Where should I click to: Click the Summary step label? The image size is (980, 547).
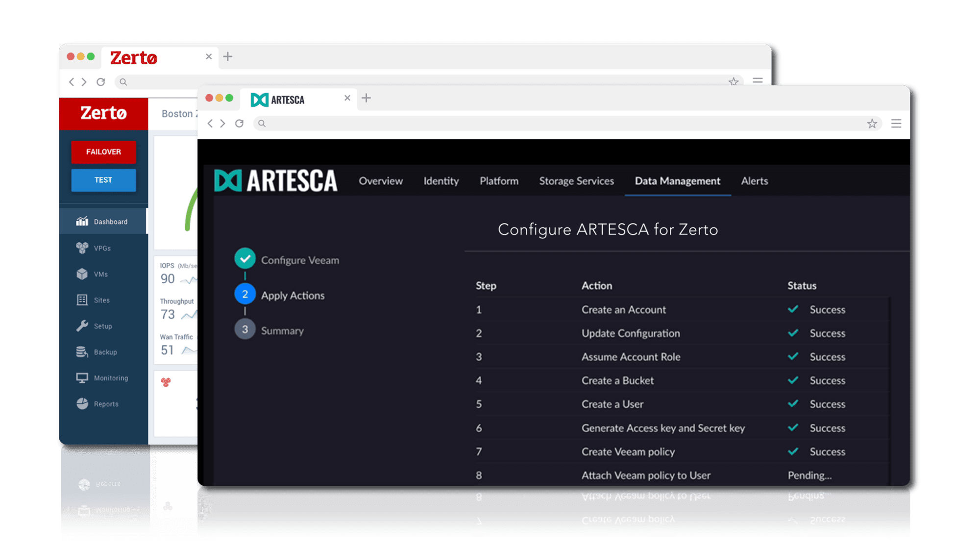[282, 331]
